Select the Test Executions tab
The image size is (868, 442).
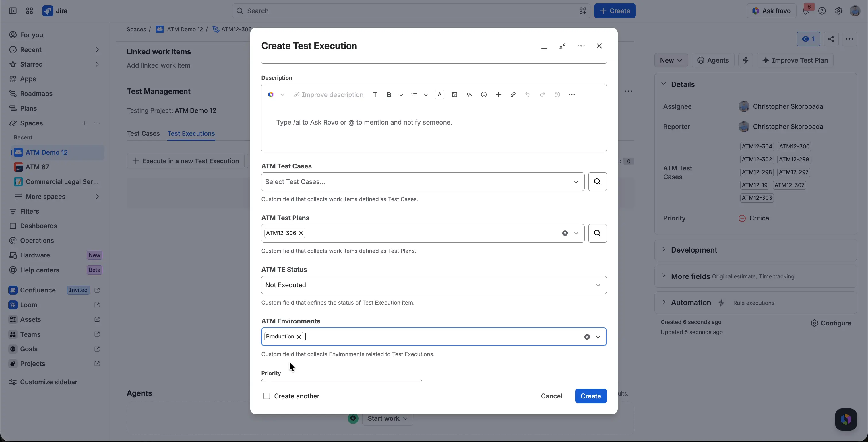coord(191,133)
